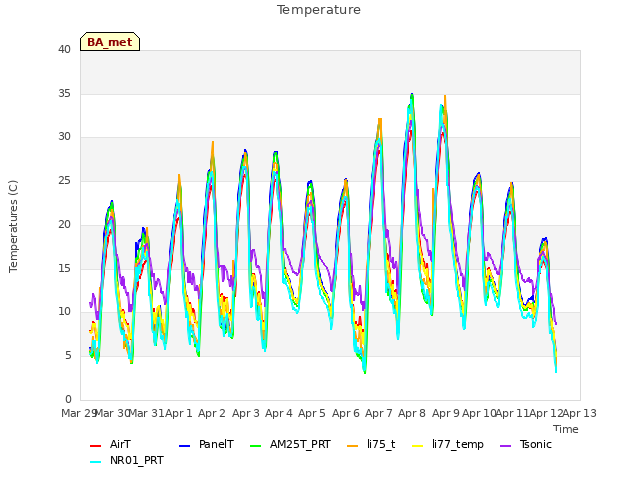Click the 10 y-axis tick label
Screen dimensions: 640x480
click(x=64, y=312)
